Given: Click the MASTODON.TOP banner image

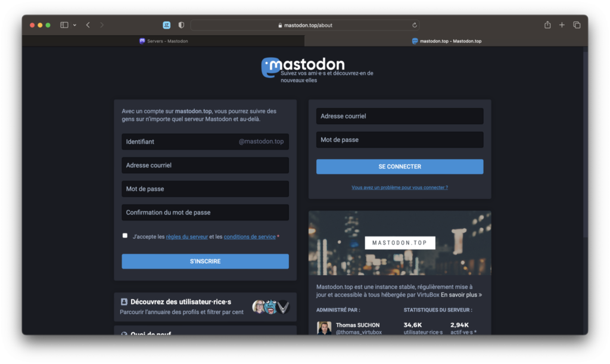Looking at the screenshot, I should pos(400,242).
